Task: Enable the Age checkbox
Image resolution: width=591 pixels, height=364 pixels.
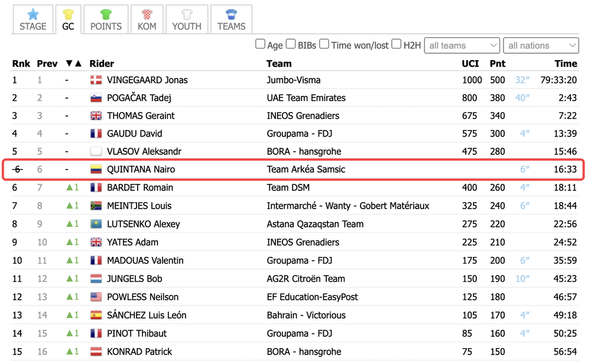Action: 260,44
